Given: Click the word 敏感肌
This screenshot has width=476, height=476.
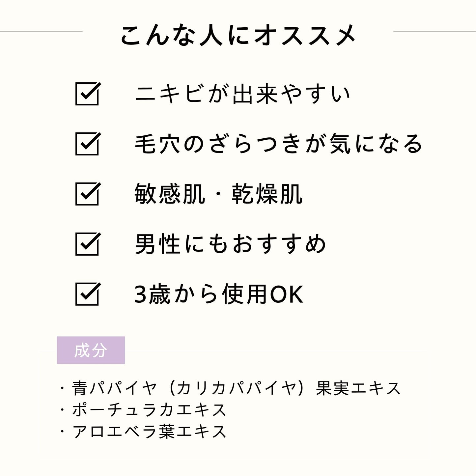Looking at the screenshot, I should click(170, 194).
